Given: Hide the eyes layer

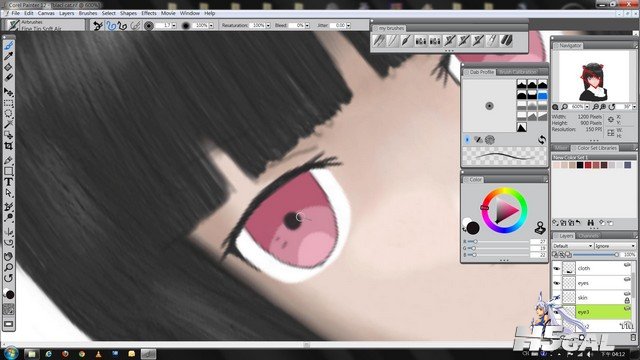Looking at the screenshot, I should (556, 283).
